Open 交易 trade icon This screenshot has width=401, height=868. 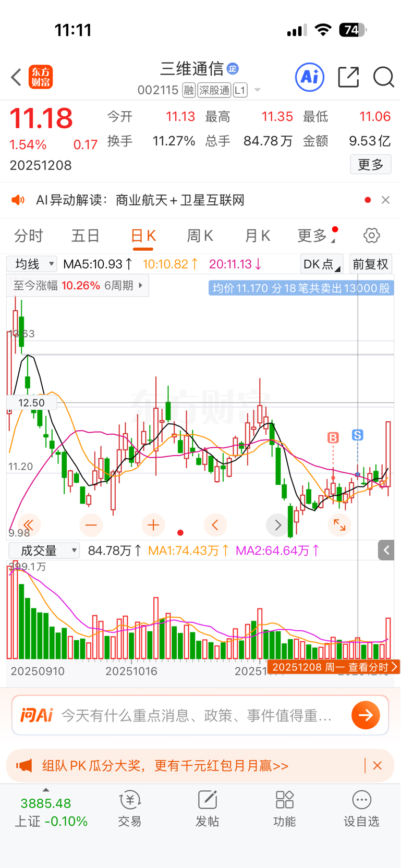[129, 808]
